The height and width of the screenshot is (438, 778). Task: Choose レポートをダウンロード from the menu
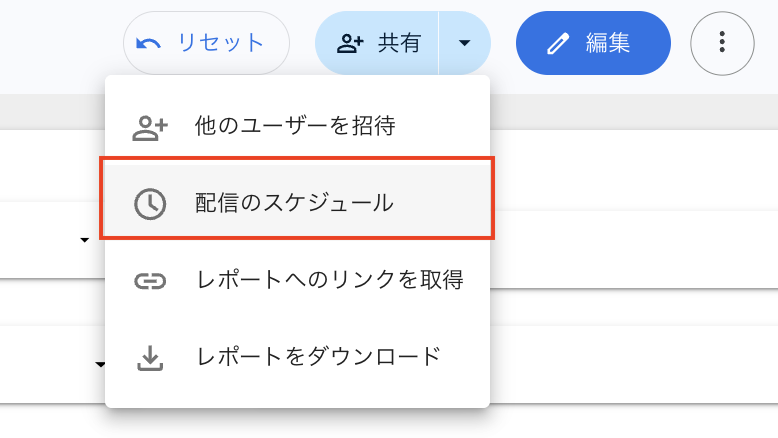pos(317,357)
